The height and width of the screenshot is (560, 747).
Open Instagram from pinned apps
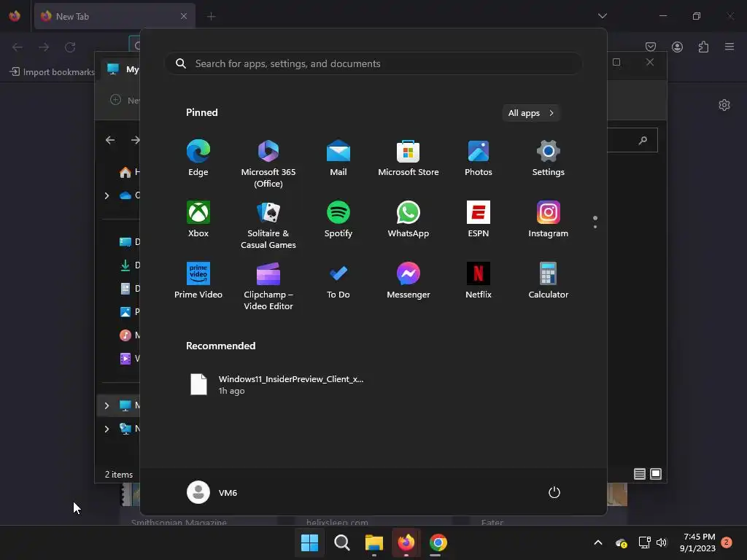[x=549, y=219]
